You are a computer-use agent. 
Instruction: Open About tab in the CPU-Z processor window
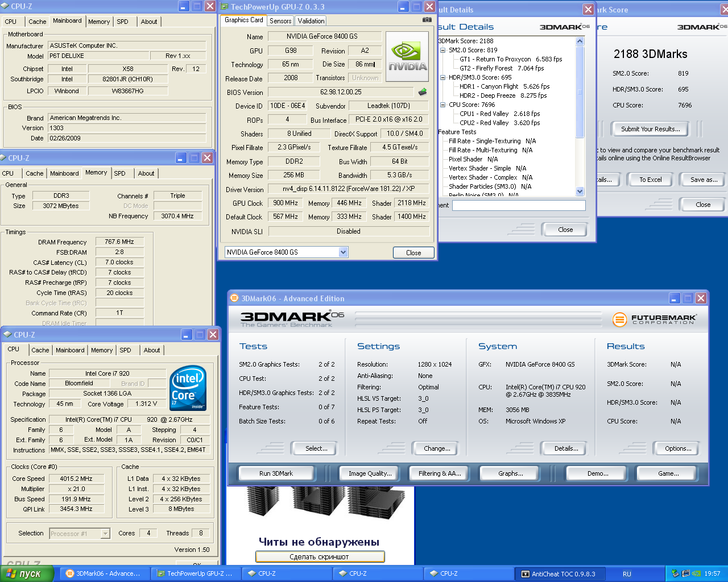(x=152, y=350)
